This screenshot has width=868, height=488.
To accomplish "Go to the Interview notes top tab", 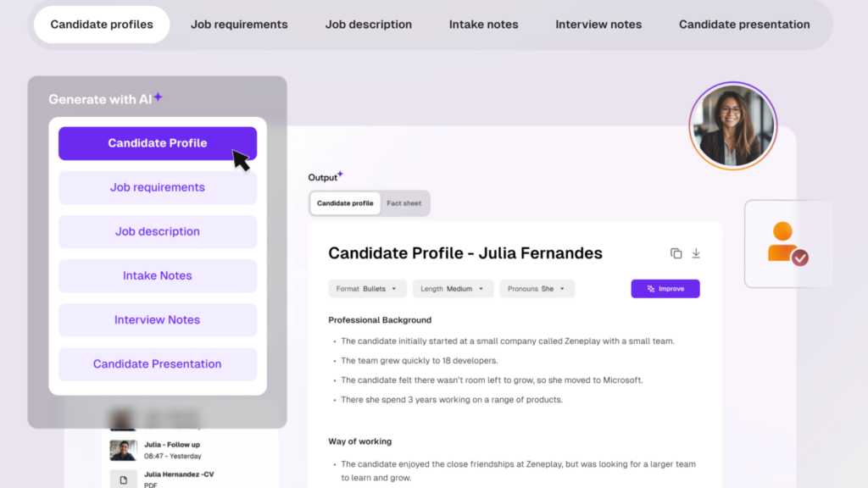I will [598, 25].
